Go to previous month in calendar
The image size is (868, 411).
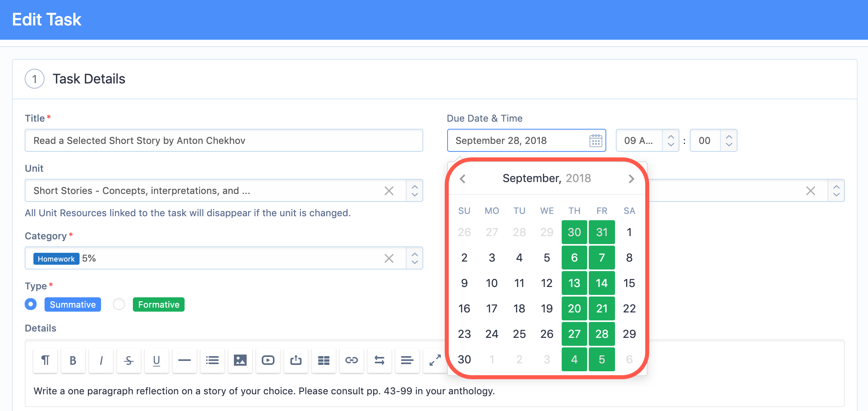[x=463, y=179]
